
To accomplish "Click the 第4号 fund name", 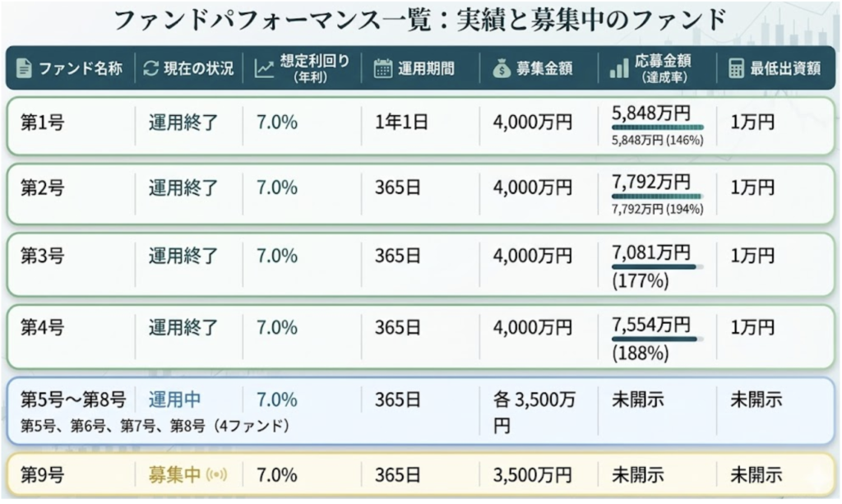I will click(43, 328).
